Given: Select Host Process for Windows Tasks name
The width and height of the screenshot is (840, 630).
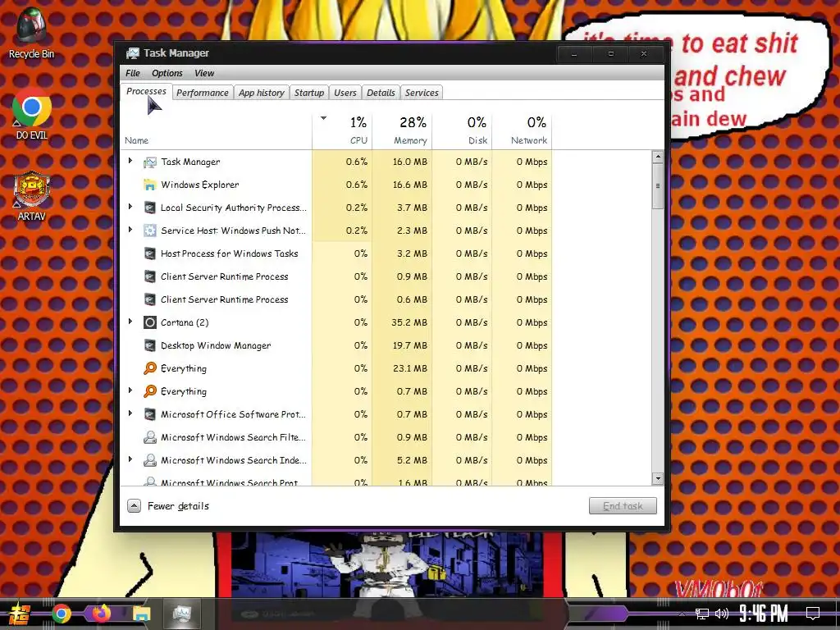Looking at the screenshot, I should [x=230, y=254].
